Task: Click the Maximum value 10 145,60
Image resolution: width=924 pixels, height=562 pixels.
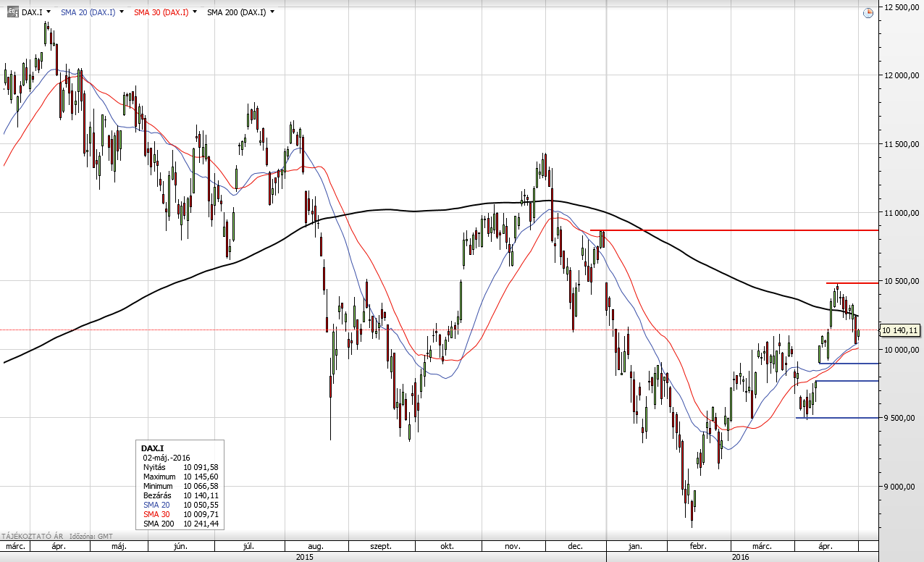Action: (201, 477)
